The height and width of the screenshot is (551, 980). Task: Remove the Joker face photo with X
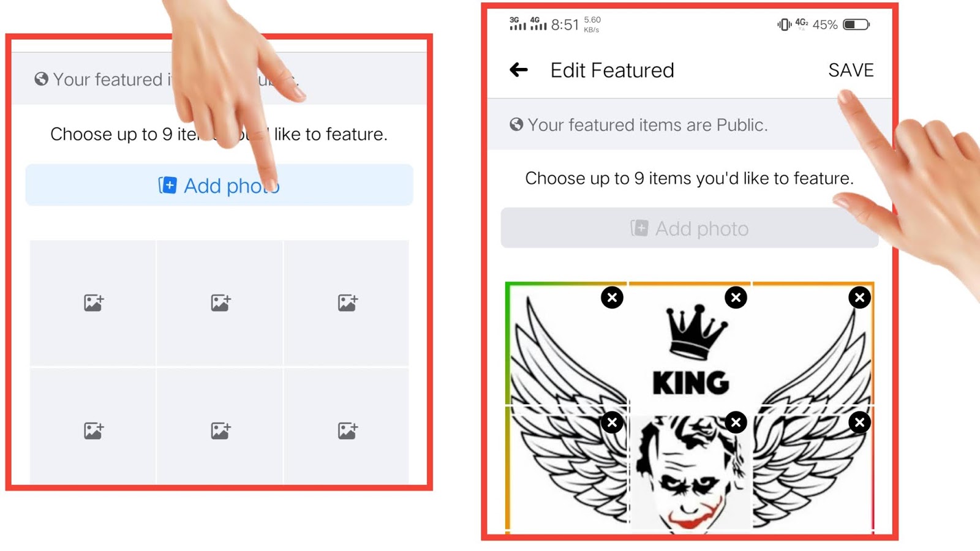point(736,422)
